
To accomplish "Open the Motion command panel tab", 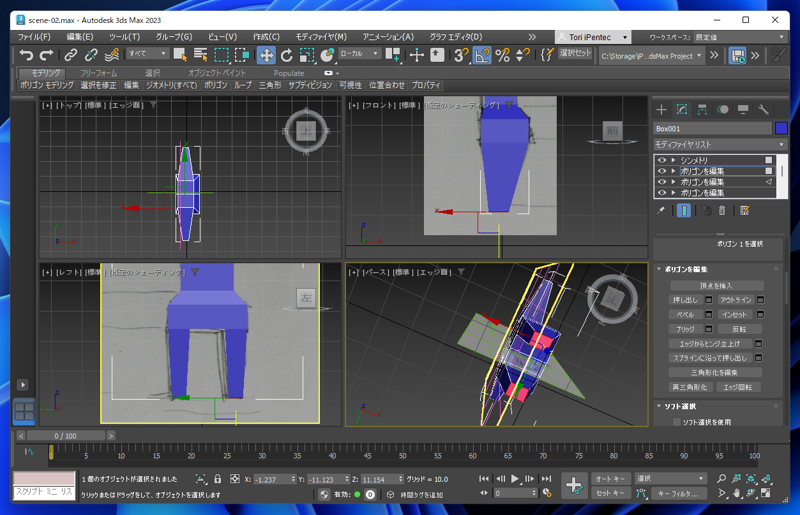I will coord(722,109).
